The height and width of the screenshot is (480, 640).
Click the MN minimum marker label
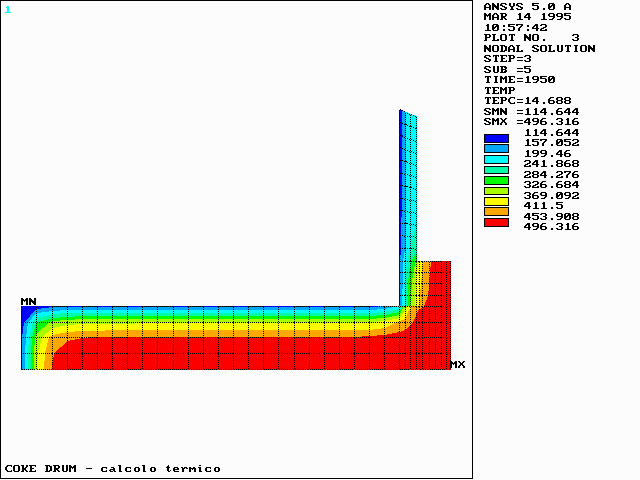(29, 301)
